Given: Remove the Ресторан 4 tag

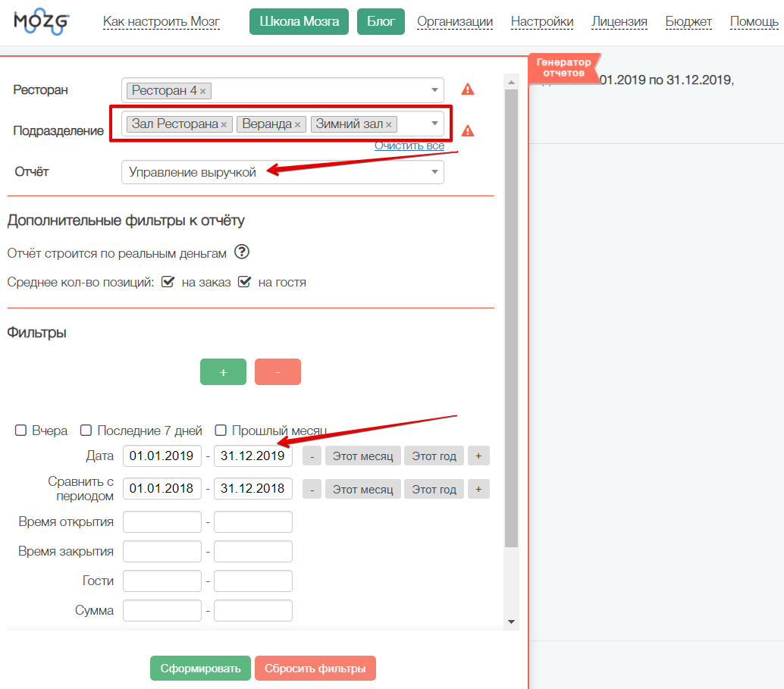Looking at the screenshot, I should [203, 91].
